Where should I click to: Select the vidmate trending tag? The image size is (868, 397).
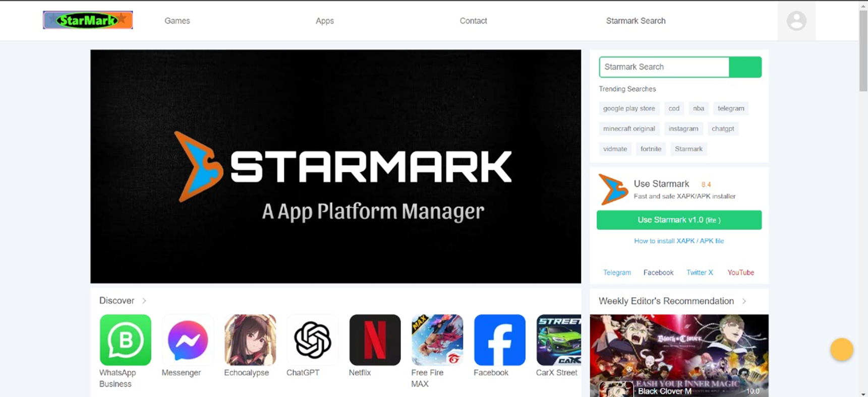615,149
